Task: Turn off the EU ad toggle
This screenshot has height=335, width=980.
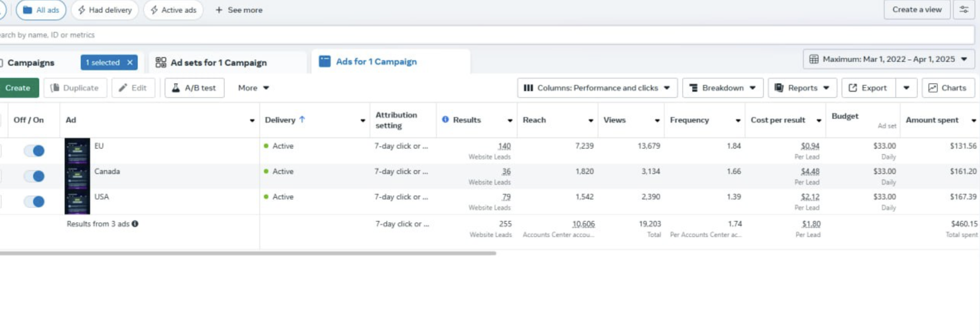Action: click(x=34, y=151)
